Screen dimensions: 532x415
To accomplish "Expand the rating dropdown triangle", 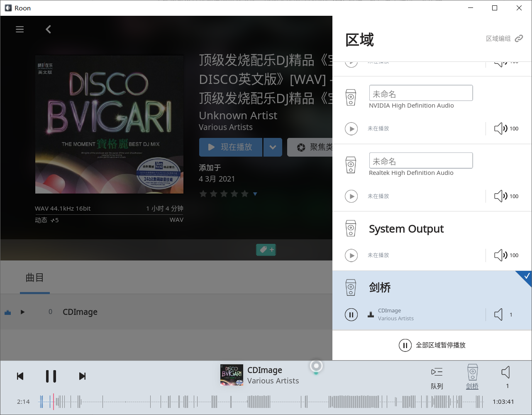I will tap(255, 194).
